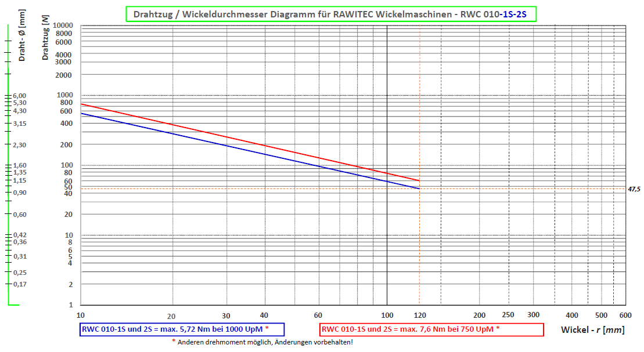Select the red legend box for 7,6 Nm
The width and height of the screenshot is (644, 352).
[x=431, y=329]
